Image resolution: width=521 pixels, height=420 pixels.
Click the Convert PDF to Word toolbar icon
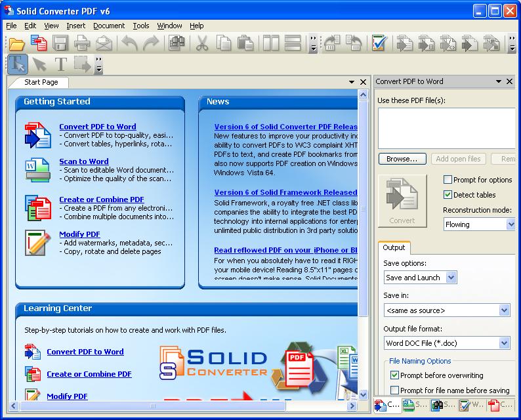point(39,43)
